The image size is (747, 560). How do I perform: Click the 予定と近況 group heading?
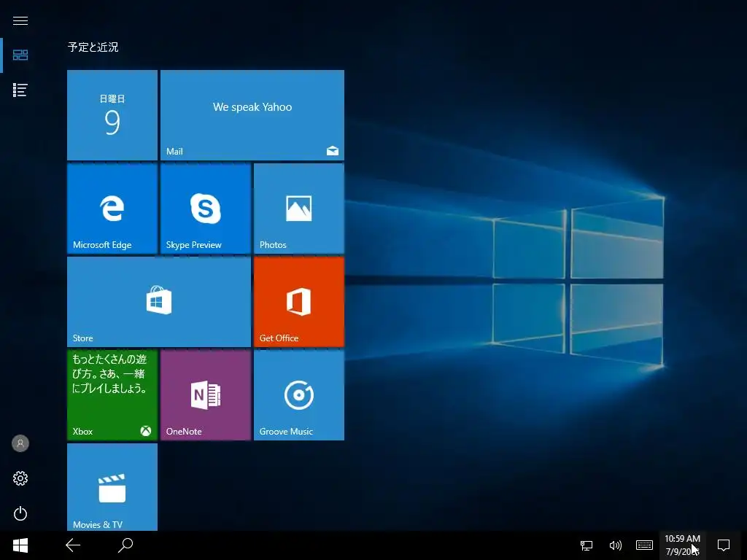(93, 47)
